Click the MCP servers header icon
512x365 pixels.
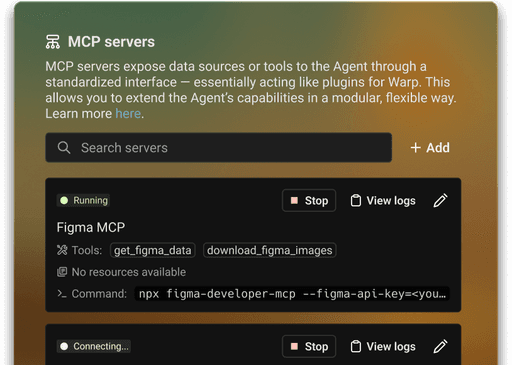point(53,42)
